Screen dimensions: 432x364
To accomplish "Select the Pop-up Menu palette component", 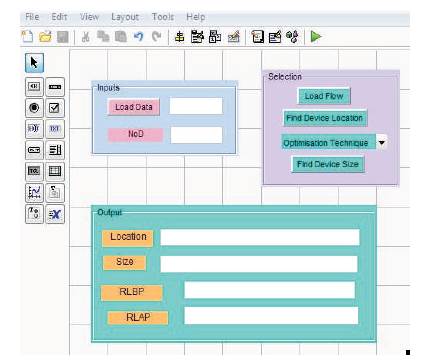I will pyautogui.click(x=34, y=150).
